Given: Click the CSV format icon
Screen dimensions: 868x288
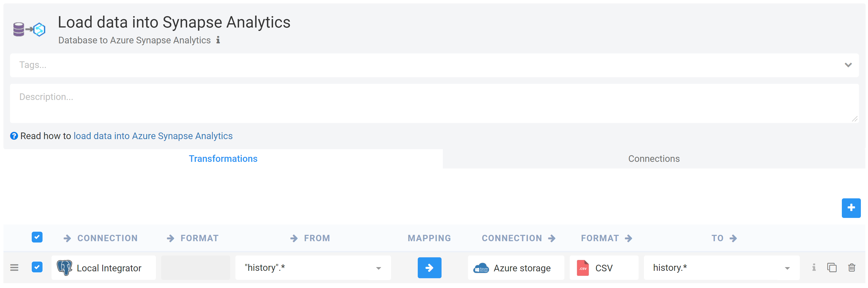Looking at the screenshot, I should (583, 268).
